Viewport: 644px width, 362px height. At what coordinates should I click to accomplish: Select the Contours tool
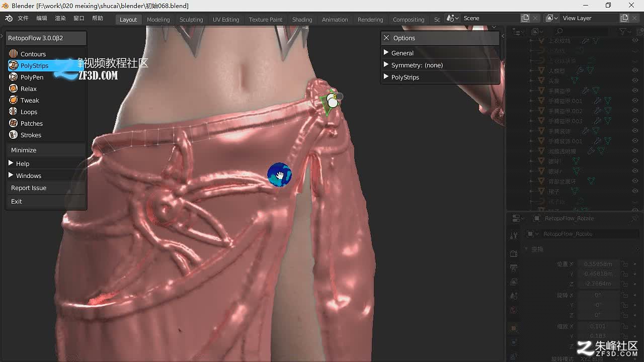pyautogui.click(x=45, y=54)
